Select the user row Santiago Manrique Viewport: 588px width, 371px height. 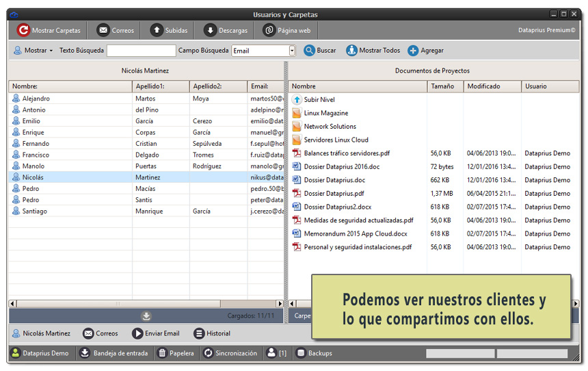coord(146,211)
